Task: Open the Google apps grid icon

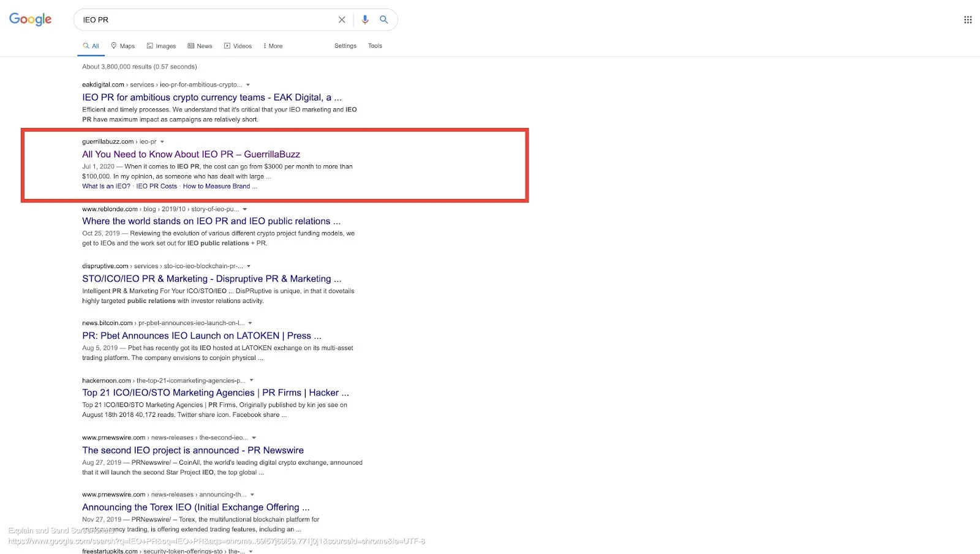Action: [x=967, y=20]
